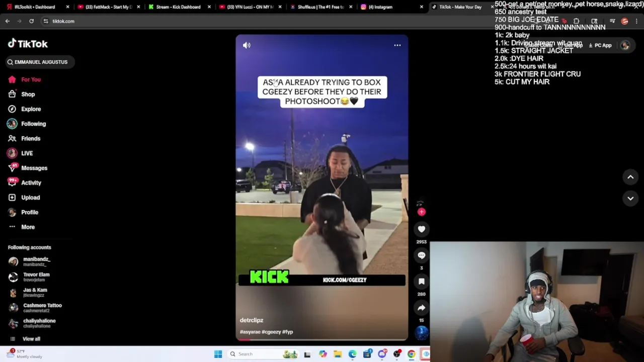The height and width of the screenshot is (362, 644).
Task: Seek on the video progress bar
Action: click(322, 339)
